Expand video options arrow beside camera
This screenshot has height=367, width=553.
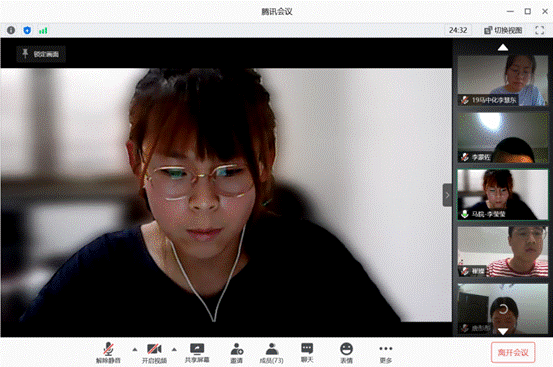(x=174, y=350)
